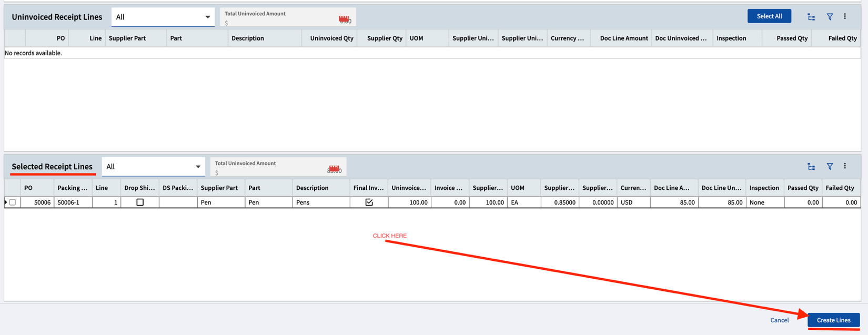Click Total Uninvoiced Amount field in the Uninvoiced panel

point(288,17)
